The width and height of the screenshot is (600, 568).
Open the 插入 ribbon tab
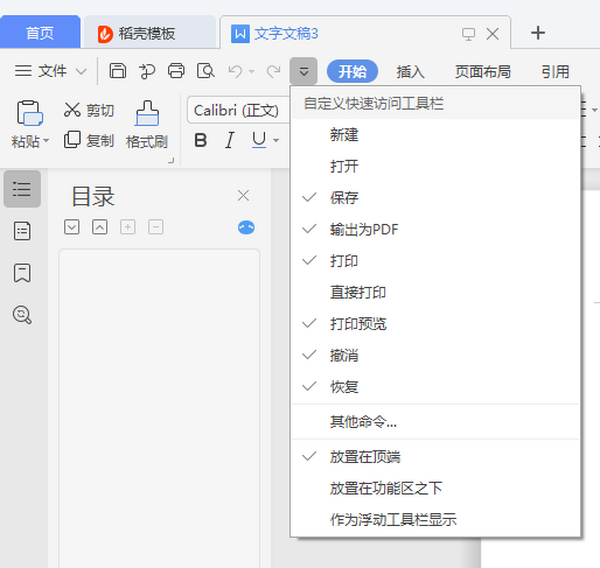tap(410, 72)
